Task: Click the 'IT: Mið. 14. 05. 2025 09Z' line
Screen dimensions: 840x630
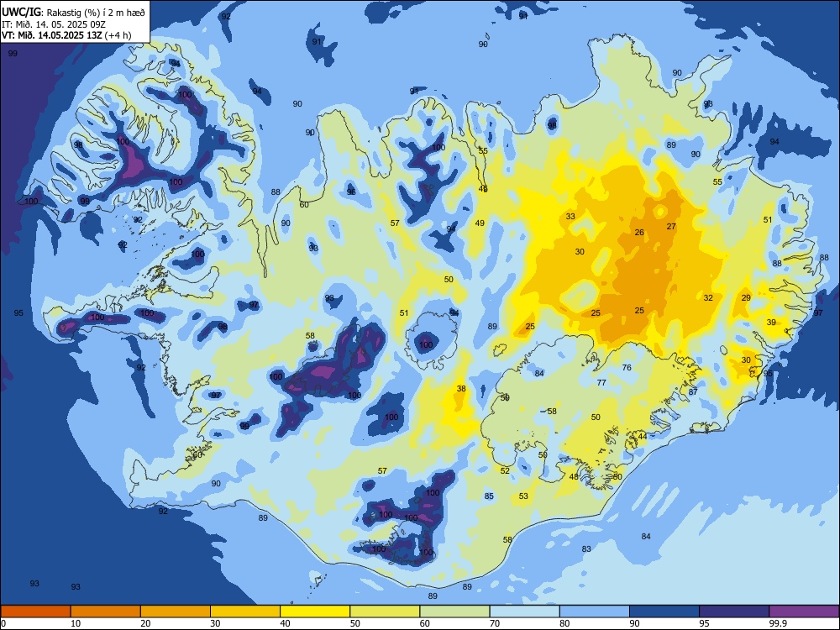Action: point(54,24)
